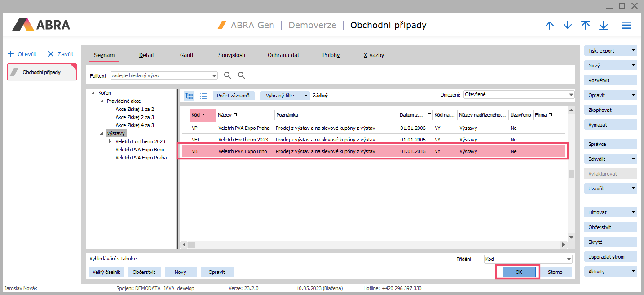This screenshot has height=295, width=644.
Task: Toggle the tree view display icon
Action: tap(189, 96)
